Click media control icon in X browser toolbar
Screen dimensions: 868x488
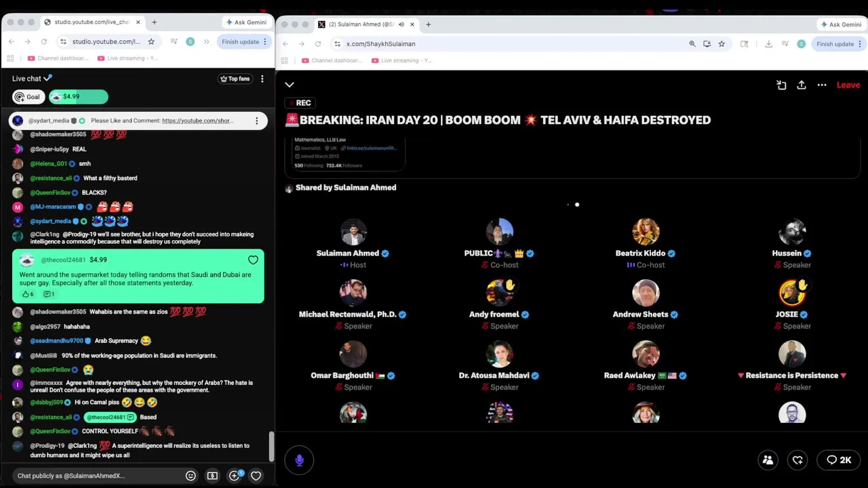[786, 43]
